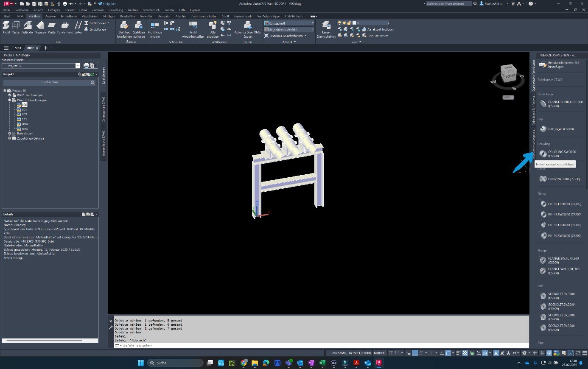Toggle the MODELL space button
Viewport: 588px width, 369px height.
click(x=380, y=353)
